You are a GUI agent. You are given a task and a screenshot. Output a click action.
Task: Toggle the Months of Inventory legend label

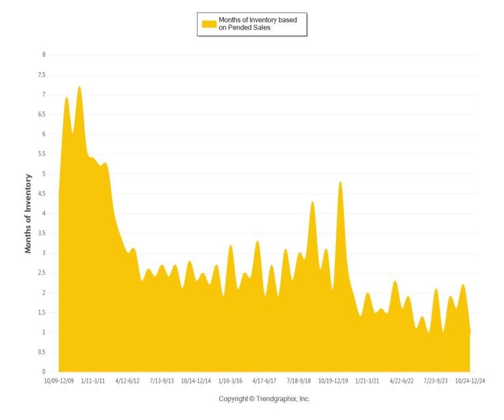coord(258,24)
